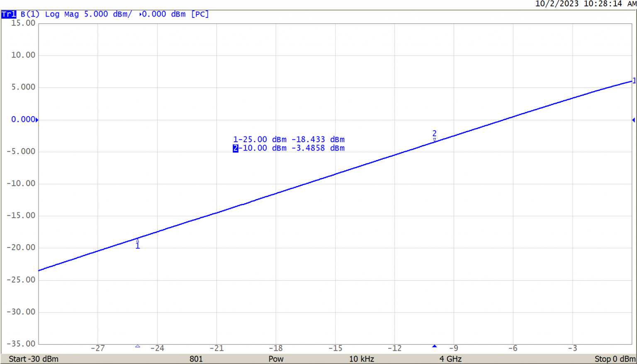This screenshot has width=637, height=364.
Task: Click marker 1 triangle on the trace
Action: [x=138, y=240]
